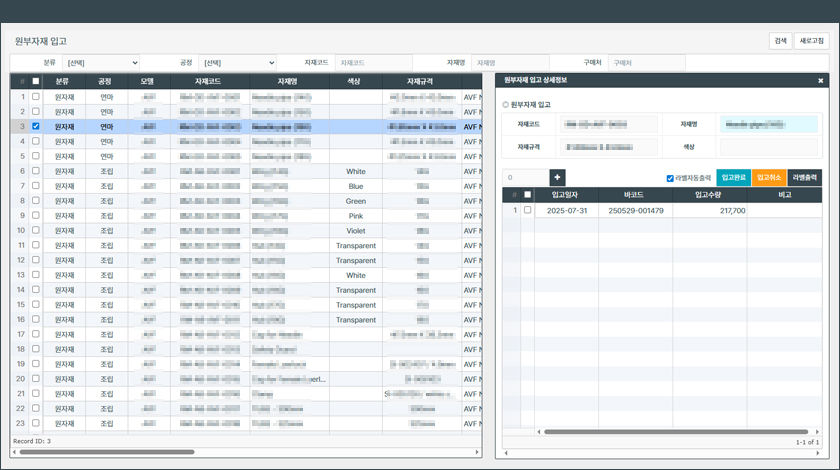Sort by 자재코드 column header
This screenshot has width=840, height=470.
coord(208,82)
